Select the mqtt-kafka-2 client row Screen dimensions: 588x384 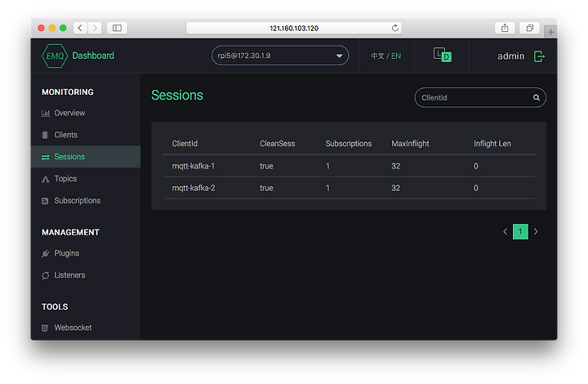[349, 188]
